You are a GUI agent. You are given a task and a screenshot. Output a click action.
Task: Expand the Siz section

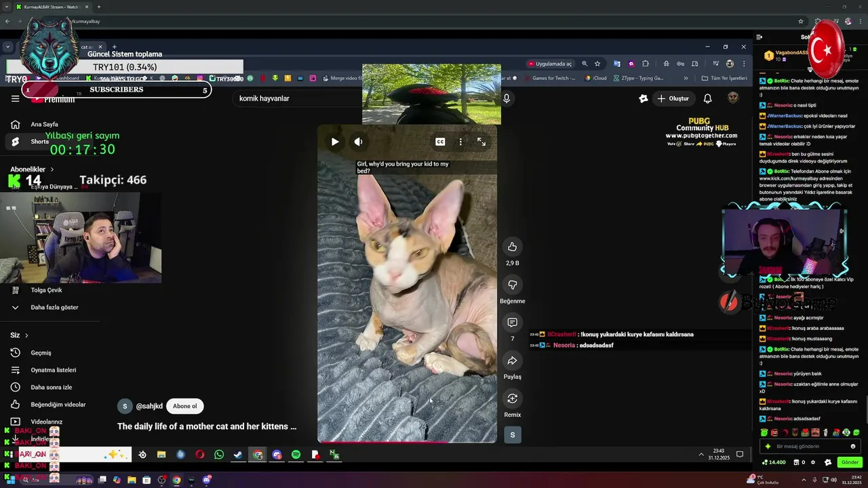(20, 335)
